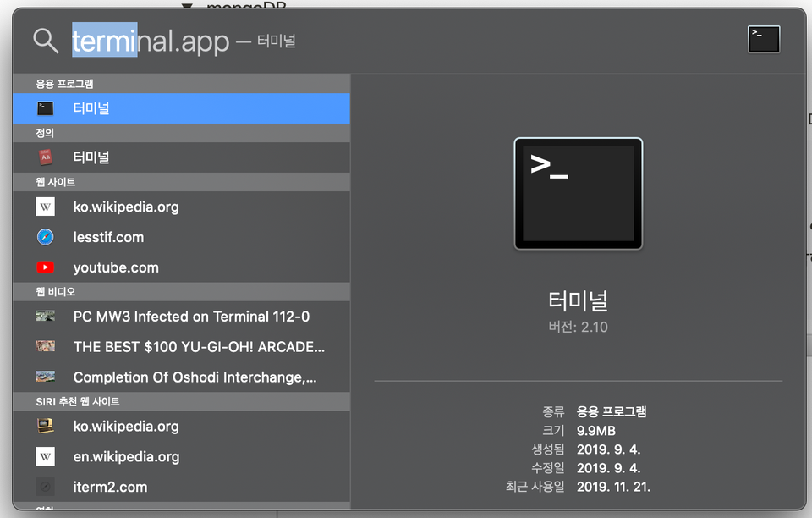The image size is (812, 518).
Task: Click the 최근 사용일 2019. 11. 21. value
Action: click(x=614, y=487)
